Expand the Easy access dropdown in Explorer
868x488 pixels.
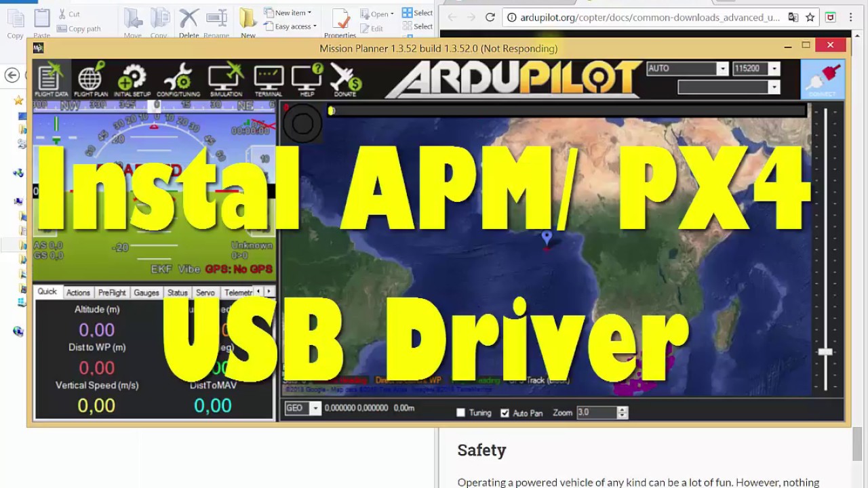point(315,26)
